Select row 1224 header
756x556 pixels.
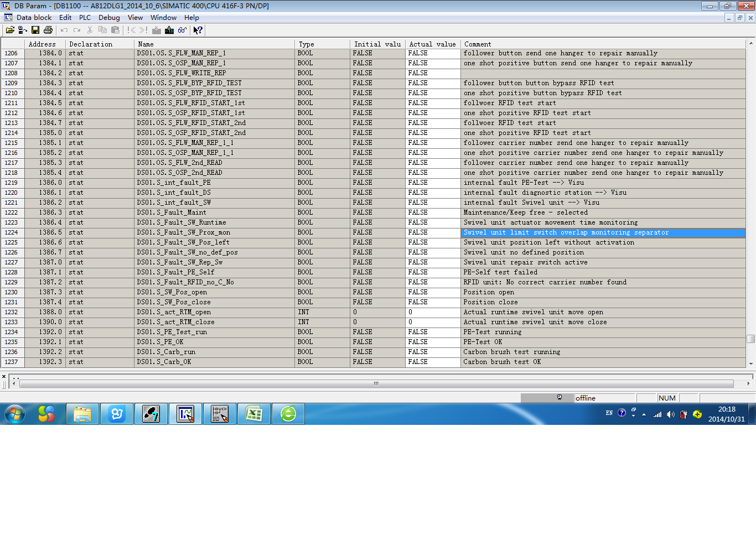coord(12,232)
